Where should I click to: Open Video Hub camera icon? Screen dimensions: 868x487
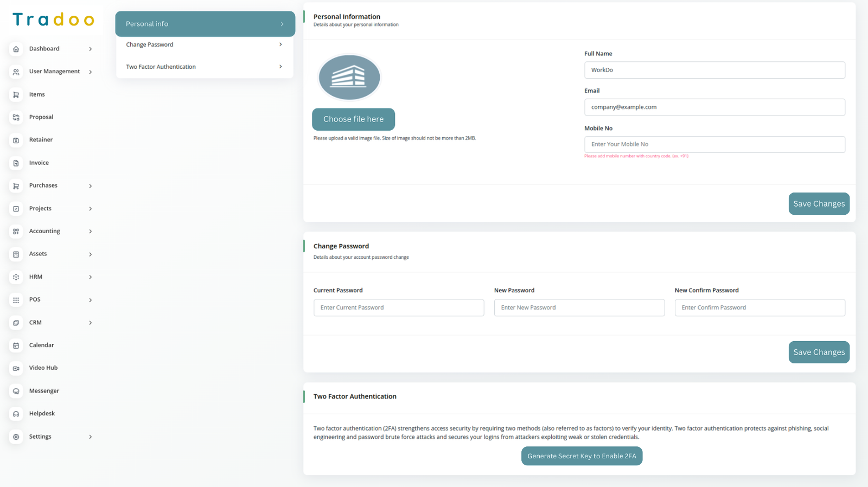(16, 368)
